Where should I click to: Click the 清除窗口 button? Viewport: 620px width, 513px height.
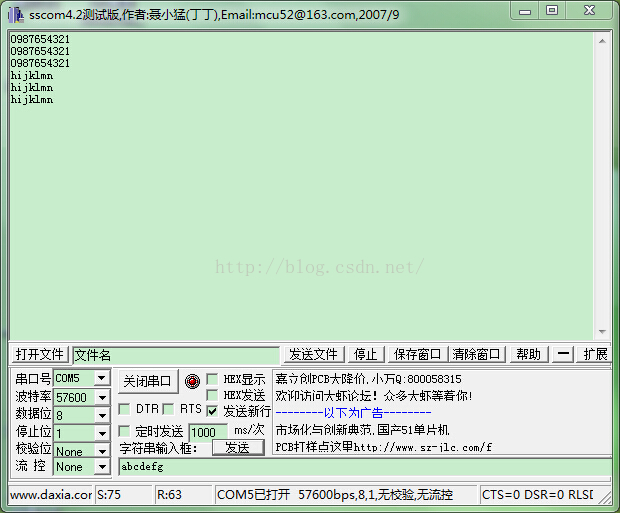[476, 354]
